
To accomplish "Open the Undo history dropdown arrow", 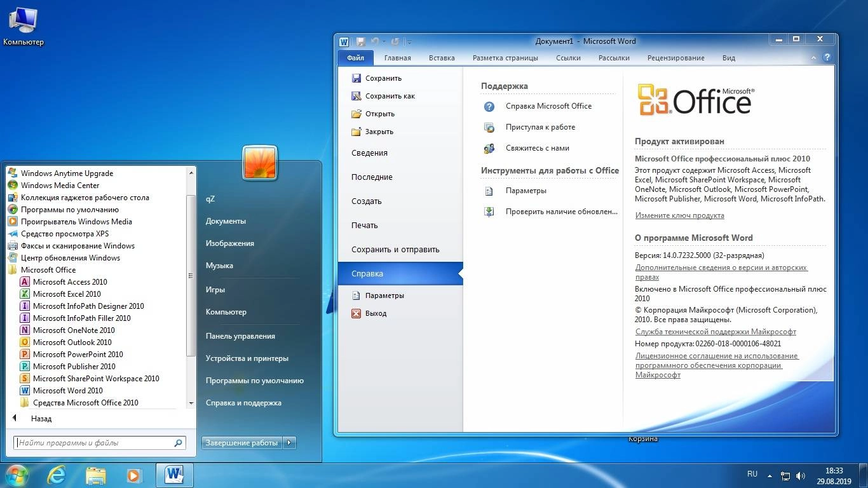I will [384, 42].
